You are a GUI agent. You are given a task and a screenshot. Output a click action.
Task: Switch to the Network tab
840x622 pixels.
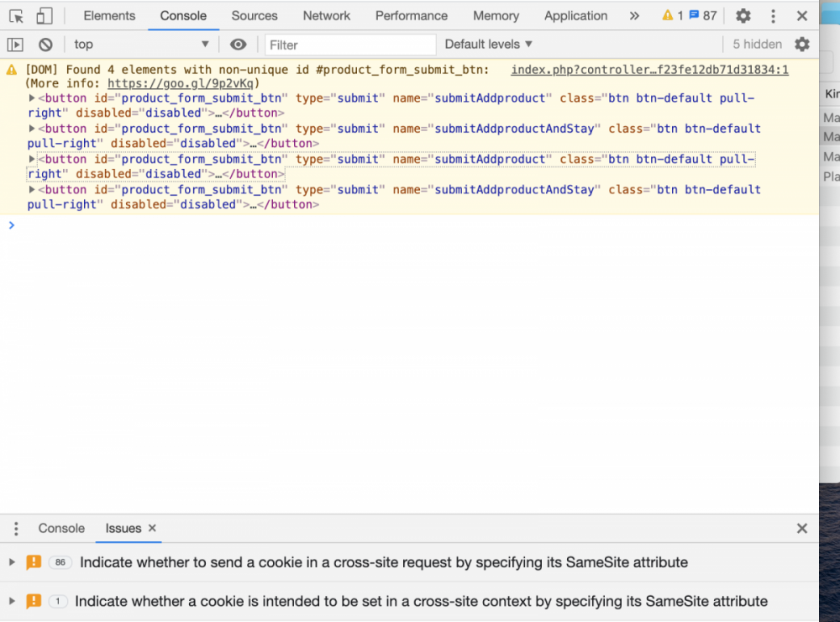[x=327, y=16]
